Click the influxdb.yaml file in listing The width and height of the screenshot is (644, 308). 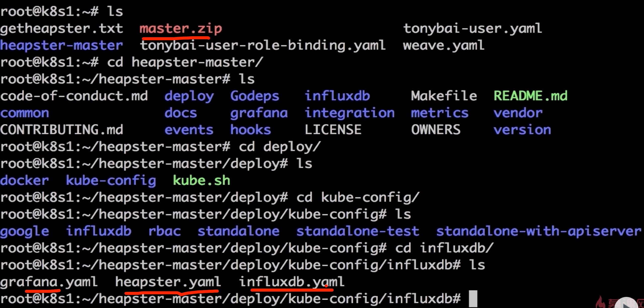tap(291, 282)
